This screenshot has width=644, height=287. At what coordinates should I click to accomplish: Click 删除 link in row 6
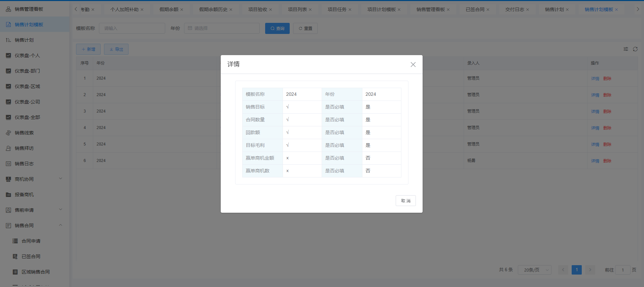point(607,161)
